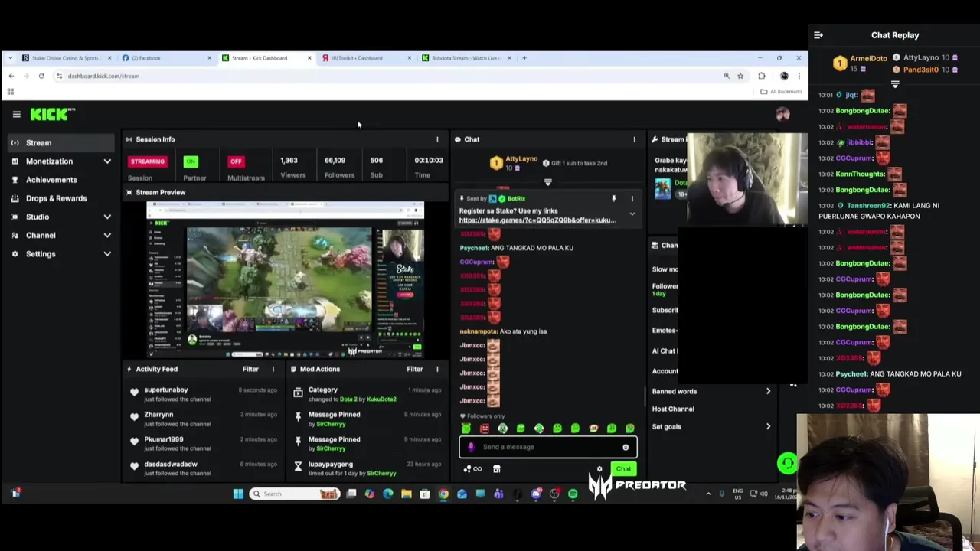980x551 pixels.
Task: Click KukuDota2 name in the Category mod action
Action: tap(381, 399)
